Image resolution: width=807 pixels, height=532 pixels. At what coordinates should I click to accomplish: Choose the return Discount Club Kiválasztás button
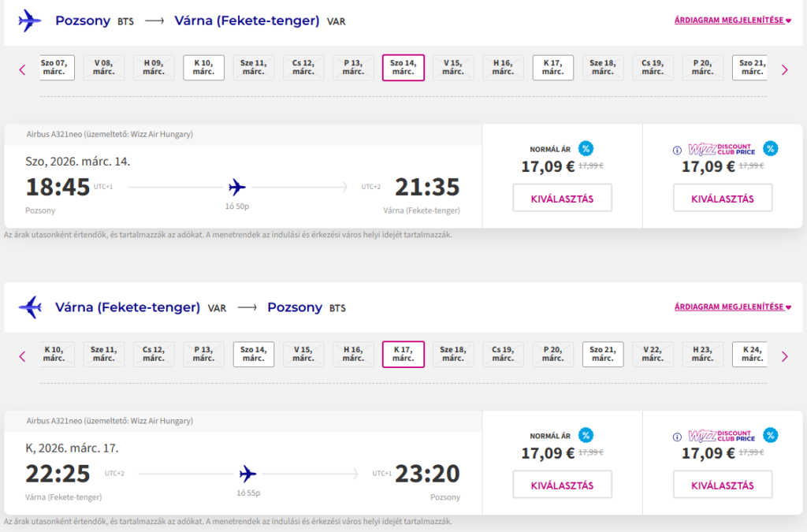722,485
